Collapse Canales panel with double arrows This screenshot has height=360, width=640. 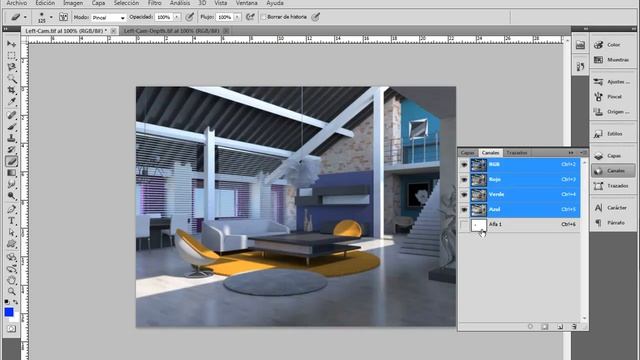point(571,153)
